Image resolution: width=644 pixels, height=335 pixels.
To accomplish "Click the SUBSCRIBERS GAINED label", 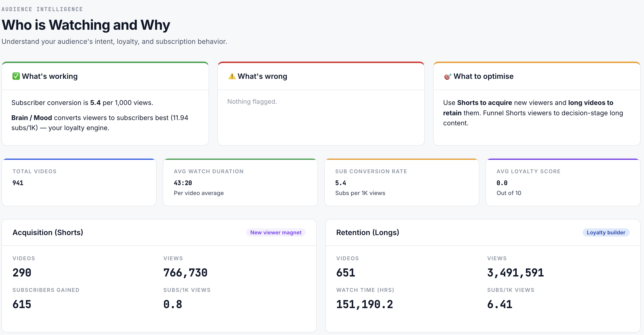I will [x=46, y=290].
